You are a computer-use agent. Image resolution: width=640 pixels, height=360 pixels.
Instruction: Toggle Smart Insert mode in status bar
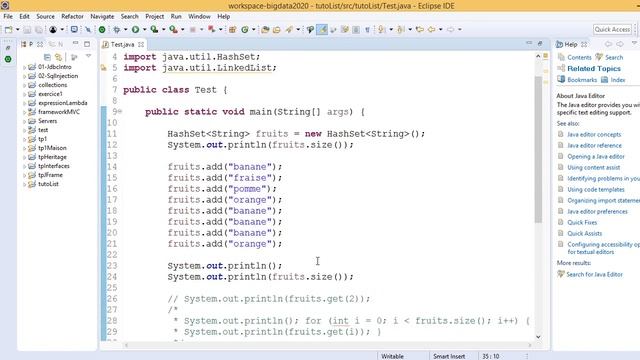point(449,356)
